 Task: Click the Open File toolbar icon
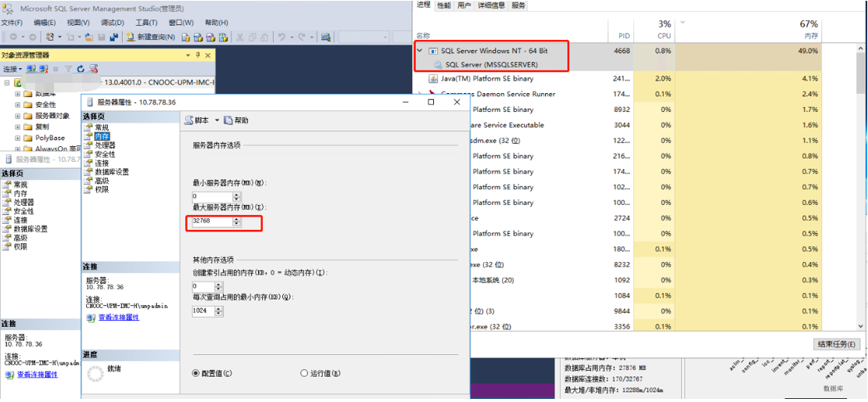pos(89,37)
